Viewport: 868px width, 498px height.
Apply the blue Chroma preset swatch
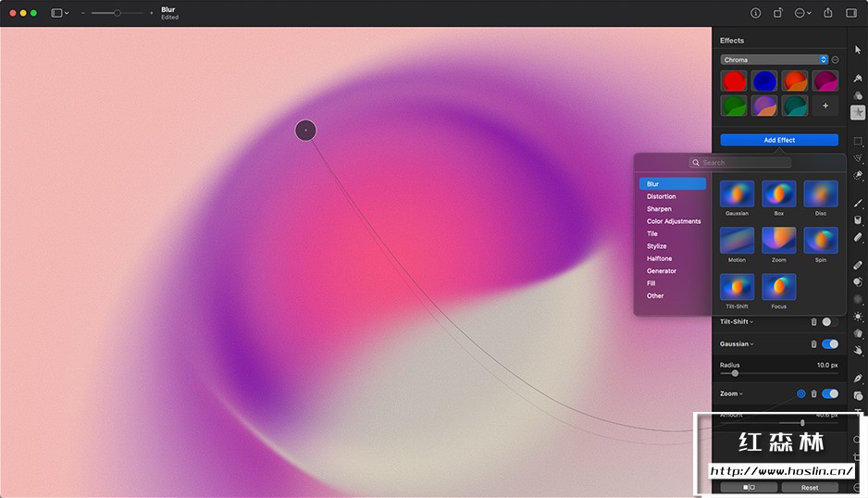pos(764,81)
